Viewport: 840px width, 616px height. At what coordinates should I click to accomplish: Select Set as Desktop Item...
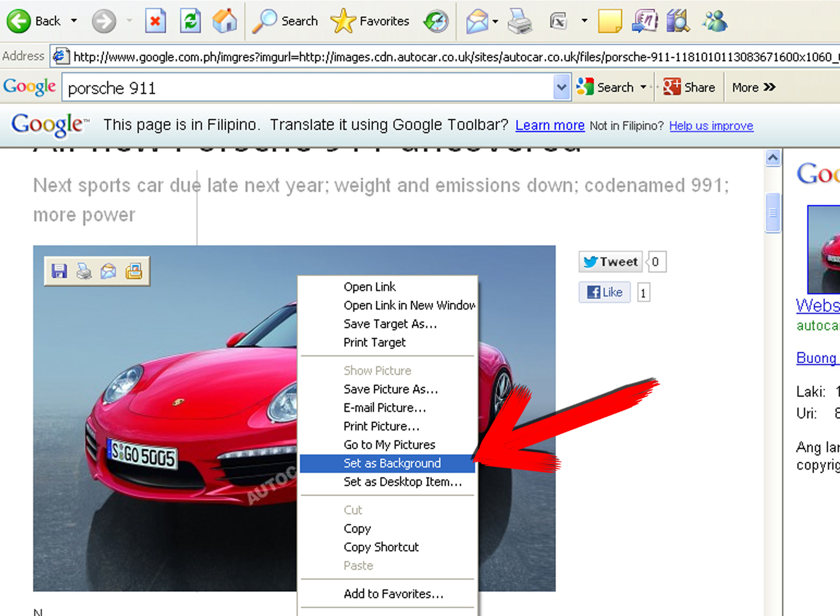[x=388, y=482]
